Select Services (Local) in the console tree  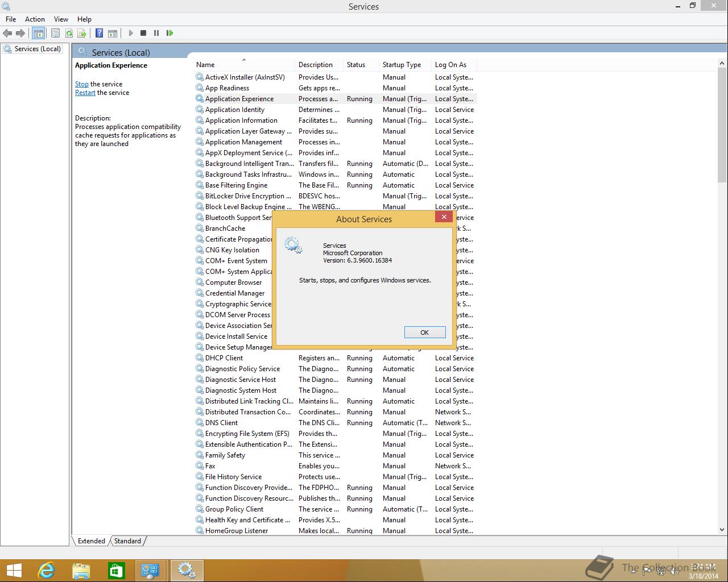point(38,49)
